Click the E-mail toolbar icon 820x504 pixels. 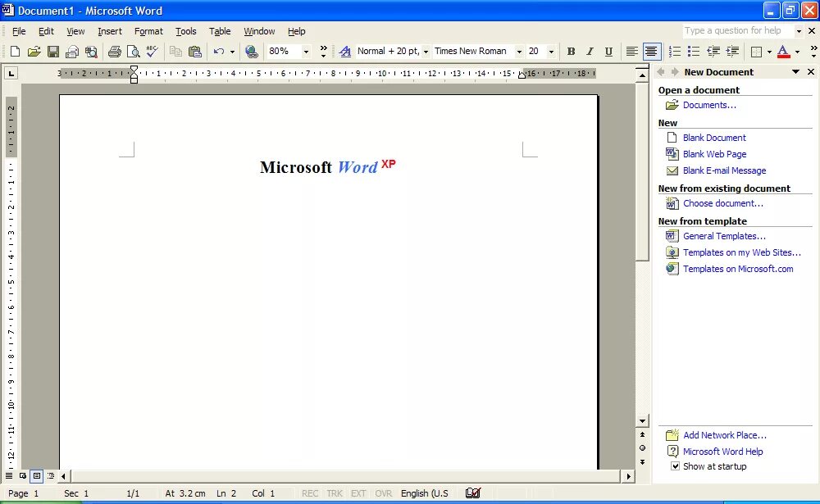click(x=71, y=52)
